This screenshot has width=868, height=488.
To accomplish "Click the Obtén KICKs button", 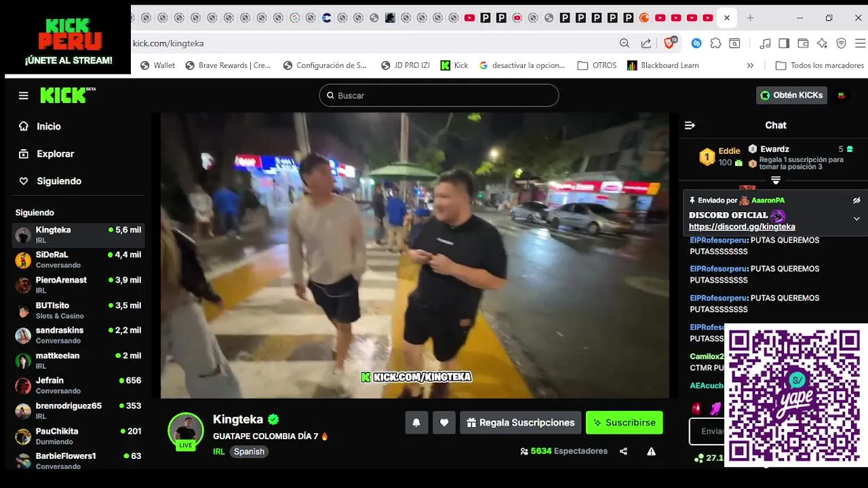I will pos(791,96).
